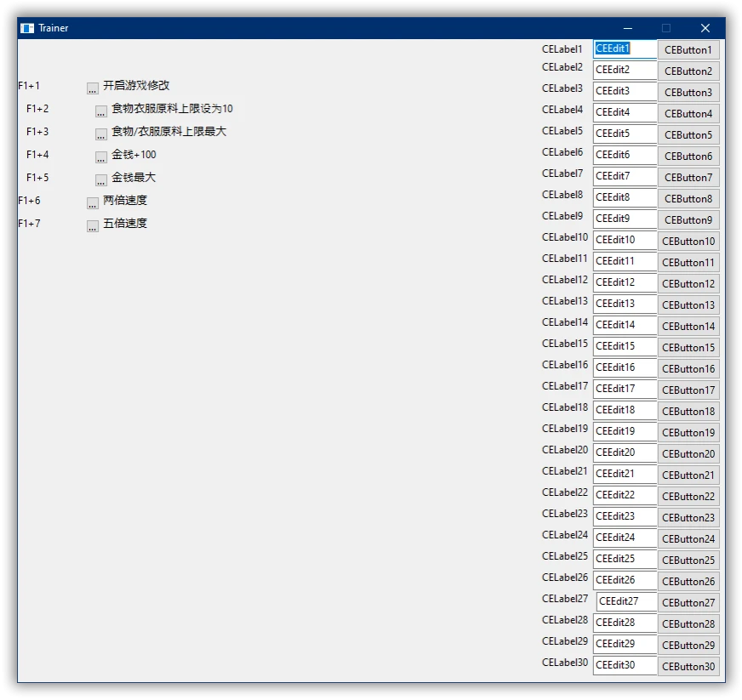Click the CELabel25 label
The height and width of the screenshot is (700, 742).
[x=565, y=557]
